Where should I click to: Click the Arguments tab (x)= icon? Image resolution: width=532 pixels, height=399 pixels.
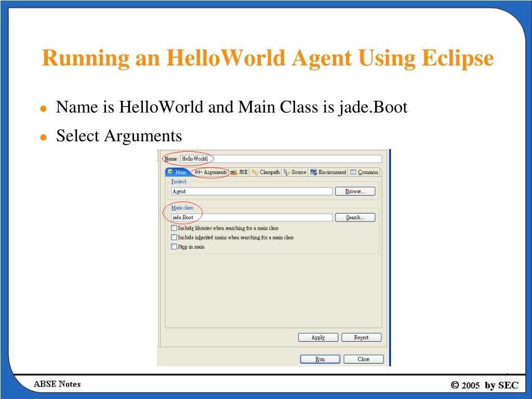(198, 172)
